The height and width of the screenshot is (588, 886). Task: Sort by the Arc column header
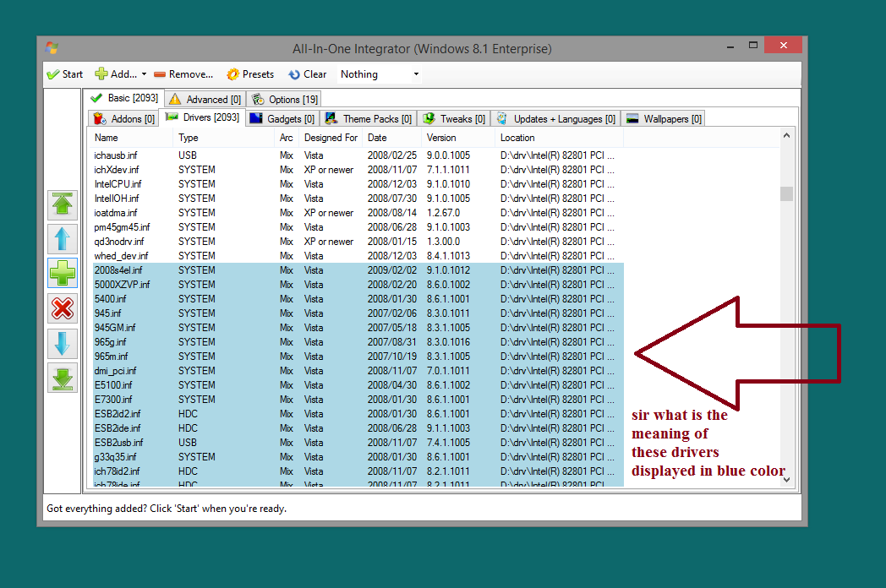[287, 138]
